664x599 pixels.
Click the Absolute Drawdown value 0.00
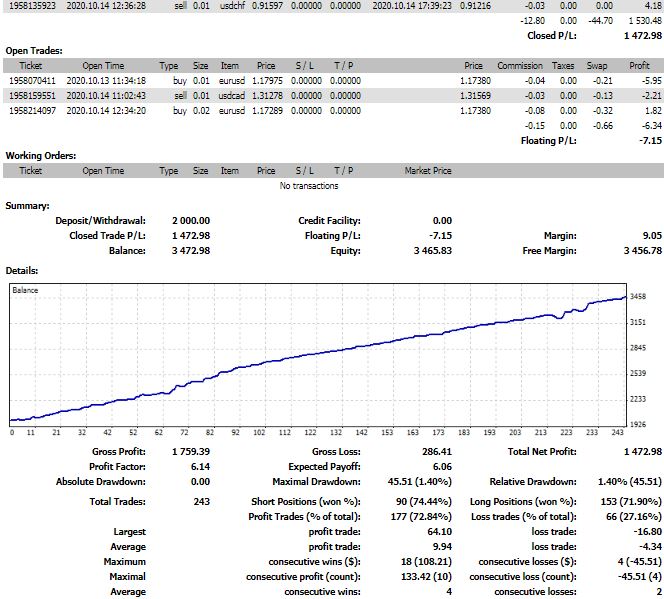point(200,482)
